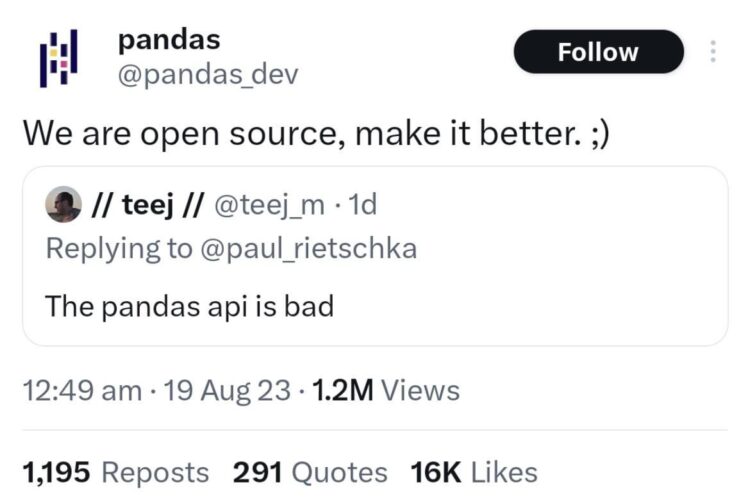Show the 16K Likes list

coord(474,471)
